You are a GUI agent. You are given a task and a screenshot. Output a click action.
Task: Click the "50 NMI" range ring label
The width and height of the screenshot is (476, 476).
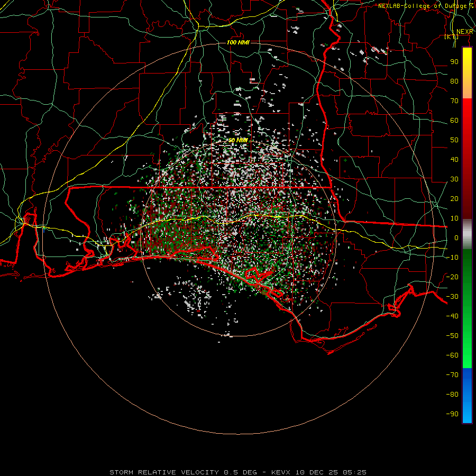pyautogui.click(x=239, y=140)
